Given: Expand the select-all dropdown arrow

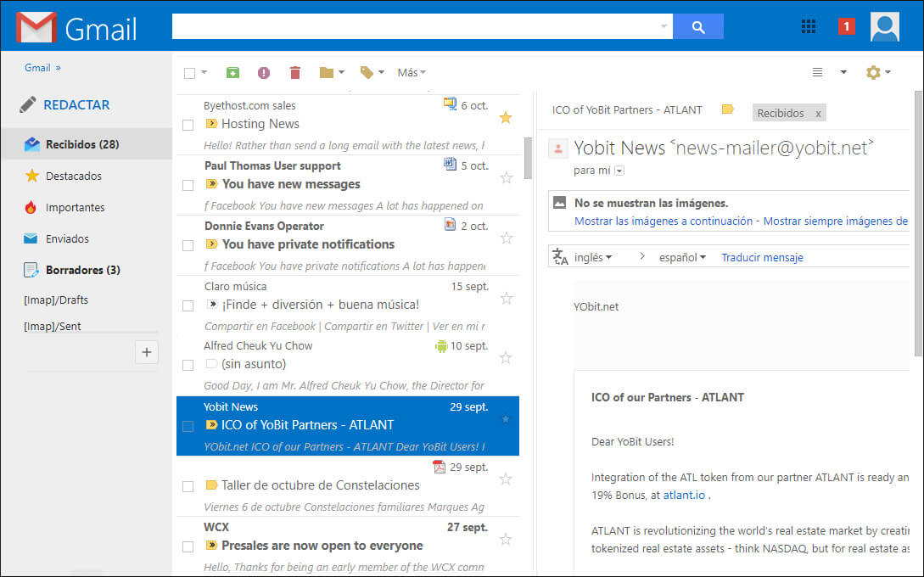Looking at the screenshot, I should (204, 72).
